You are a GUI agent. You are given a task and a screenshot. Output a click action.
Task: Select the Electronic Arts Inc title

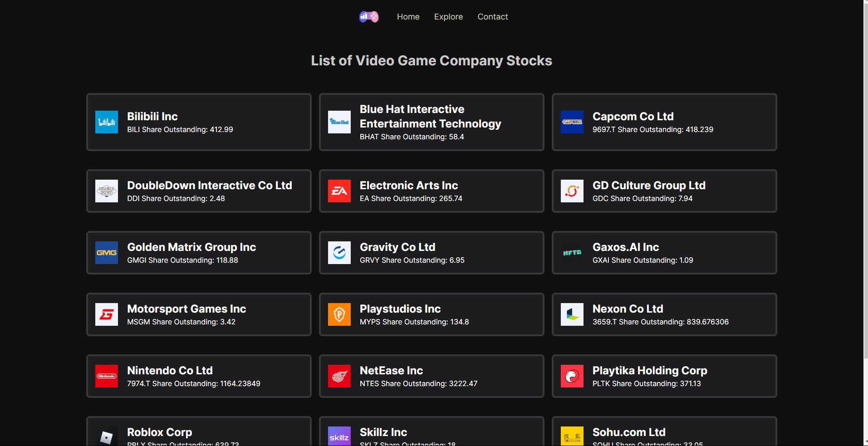409,186
